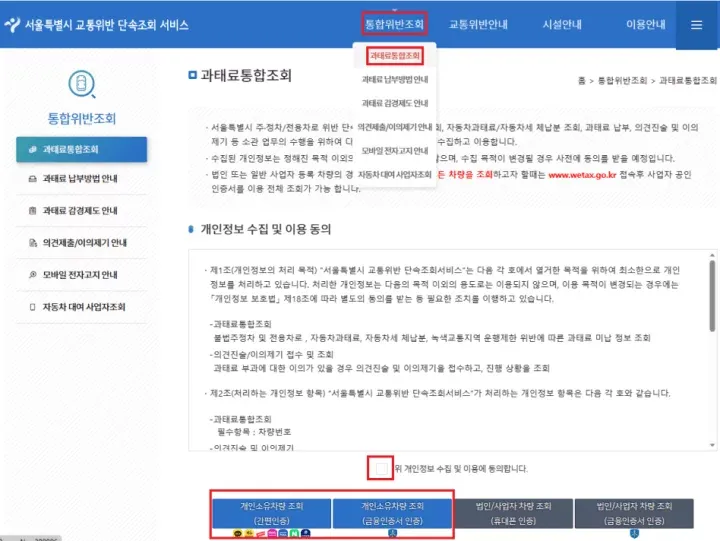720x541 pixels.
Task: Click 법인/사업자 차량 조회 (휴대폰 인증) button
Action: click(x=513, y=513)
